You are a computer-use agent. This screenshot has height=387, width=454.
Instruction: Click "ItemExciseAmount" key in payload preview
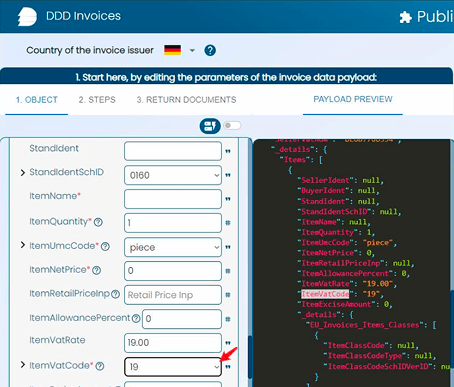click(336, 304)
